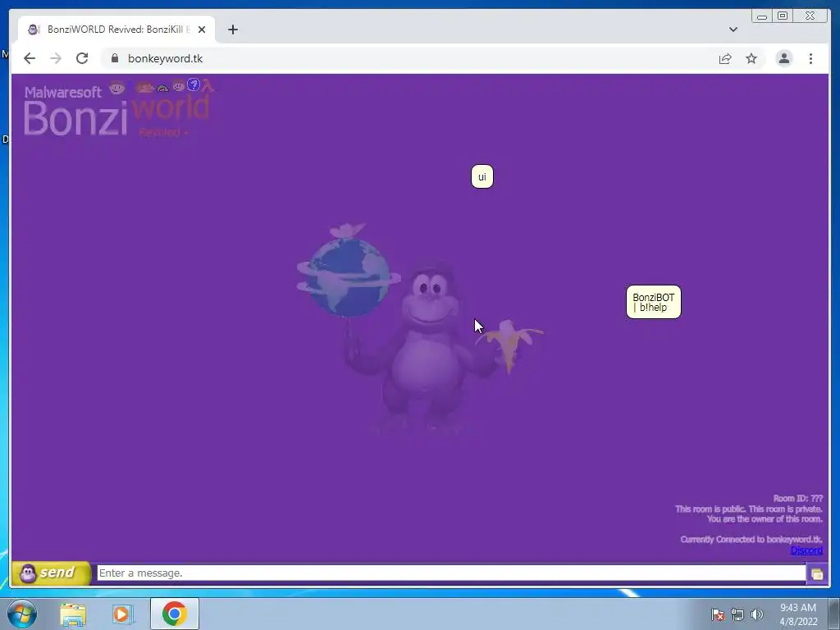Click the smiley face icon next to Malwaresoft
Image resolution: width=840 pixels, height=630 pixels.
pos(116,87)
